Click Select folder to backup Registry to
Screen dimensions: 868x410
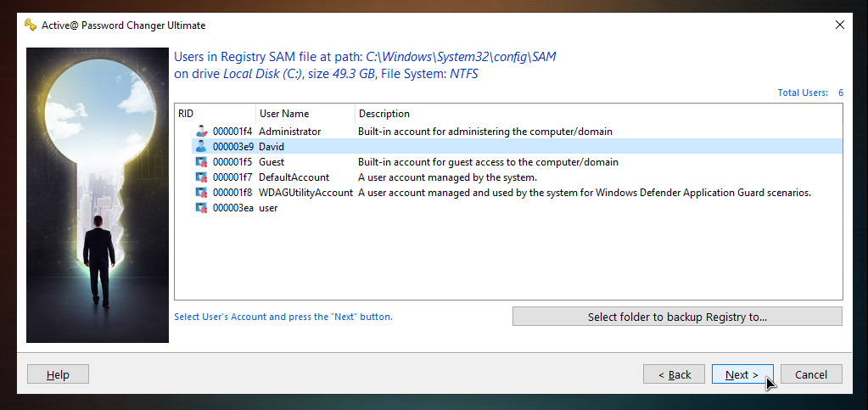coord(677,317)
